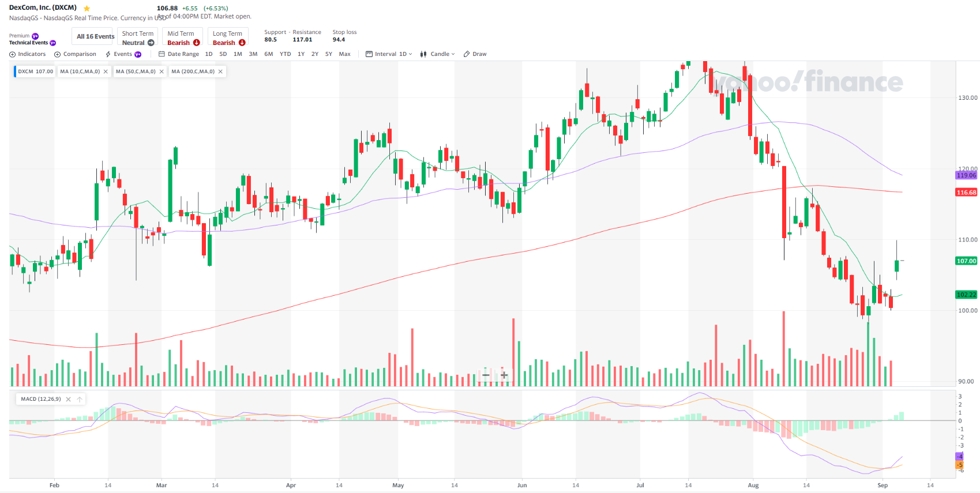
Task: Click the stock price 106.88
Action: tap(167, 9)
